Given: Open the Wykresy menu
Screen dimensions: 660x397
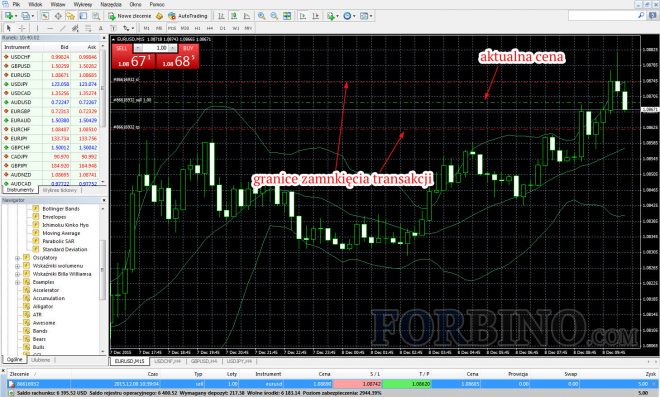Looking at the screenshot, I should pyautogui.click(x=82, y=4).
